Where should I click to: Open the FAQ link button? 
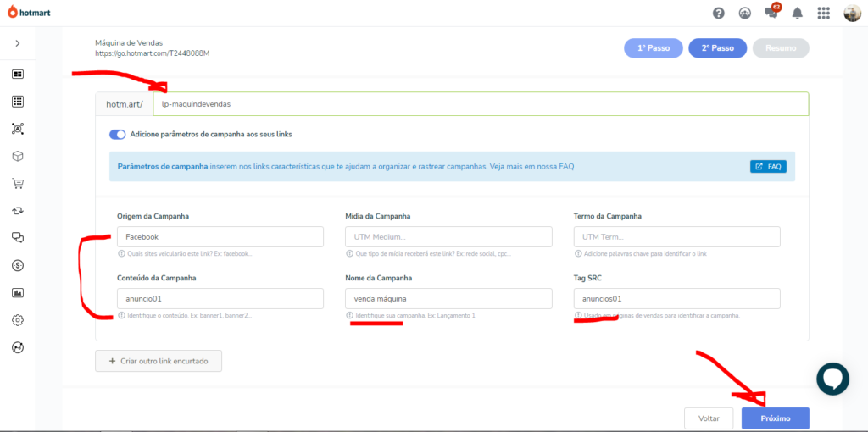768,166
